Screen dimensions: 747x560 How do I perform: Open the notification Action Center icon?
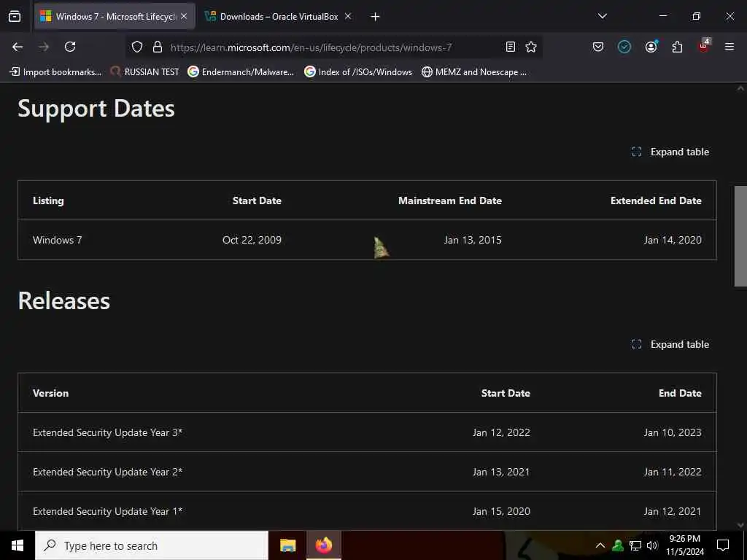click(723, 545)
